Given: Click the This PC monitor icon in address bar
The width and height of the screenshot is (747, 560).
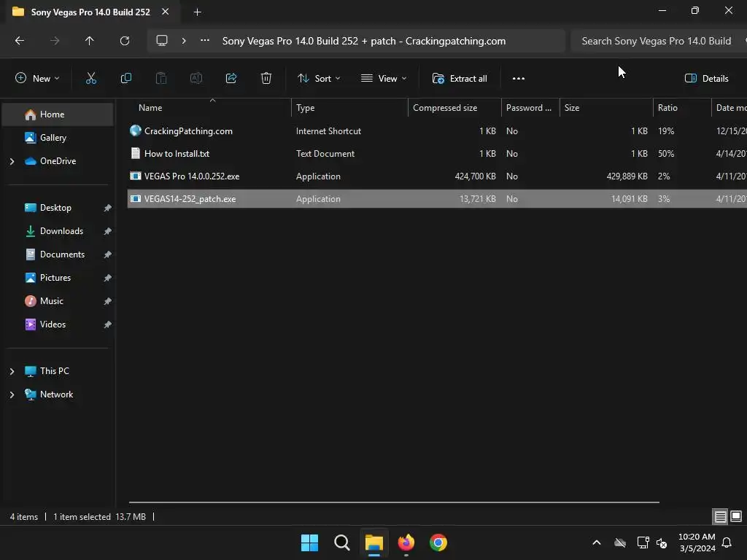Looking at the screenshot, I should [x=162, y=41].
